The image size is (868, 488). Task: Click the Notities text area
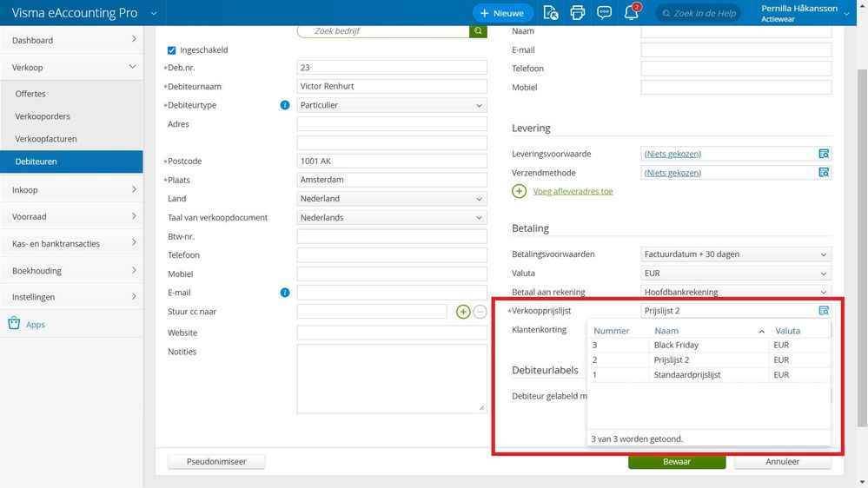392,378
